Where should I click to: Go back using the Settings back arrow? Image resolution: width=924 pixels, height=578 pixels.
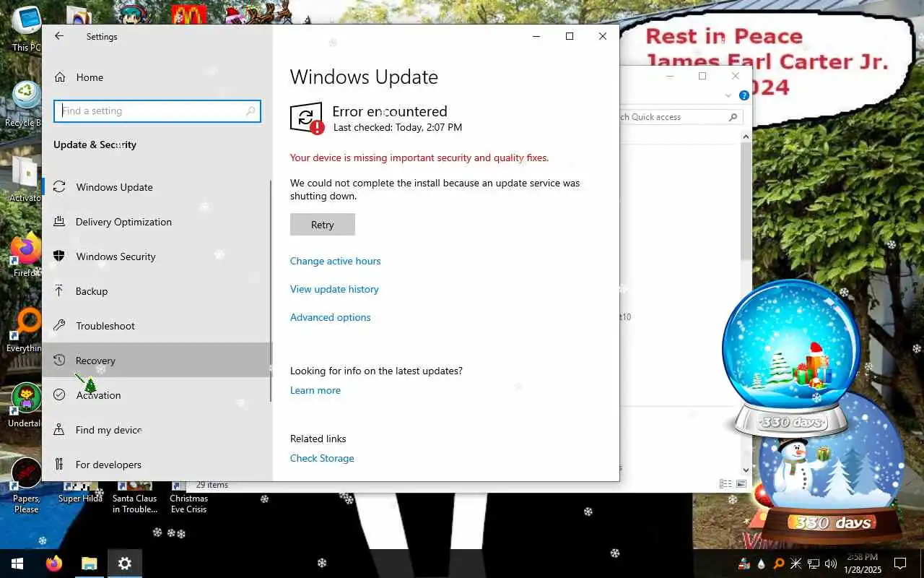click(59, 36)
